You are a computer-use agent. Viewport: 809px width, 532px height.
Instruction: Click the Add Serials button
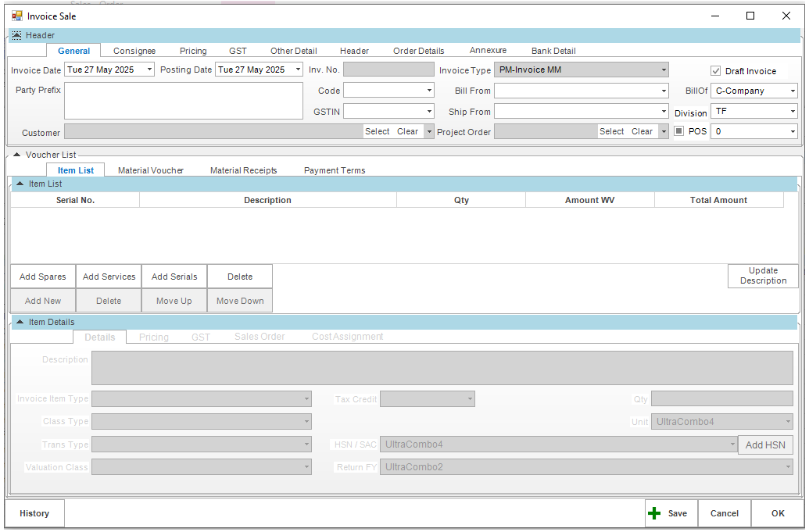coord(174,277)
